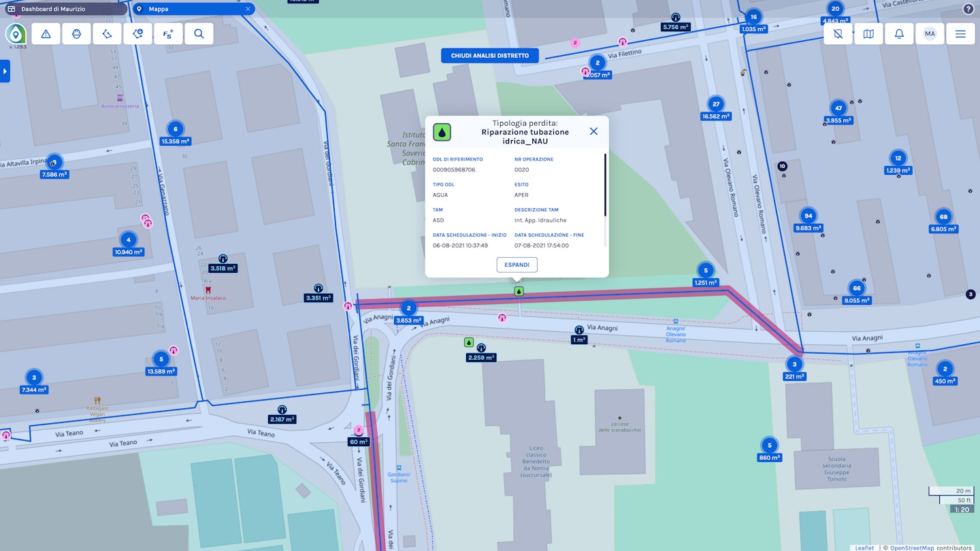The height and width of the screenshot is (551, 980).
Task: Click the cluster 94 with 9.683 m³
Action: (x=808, y=216)
